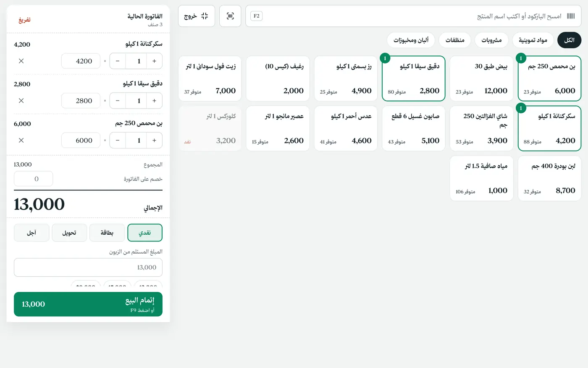Select آجل deferred payment method
The width and height of the screenshot is (588, 368).
click(x=31, y=233)
